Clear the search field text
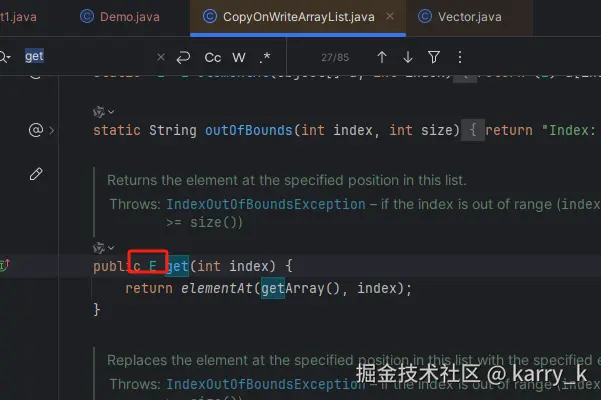 tap(161, 57)
